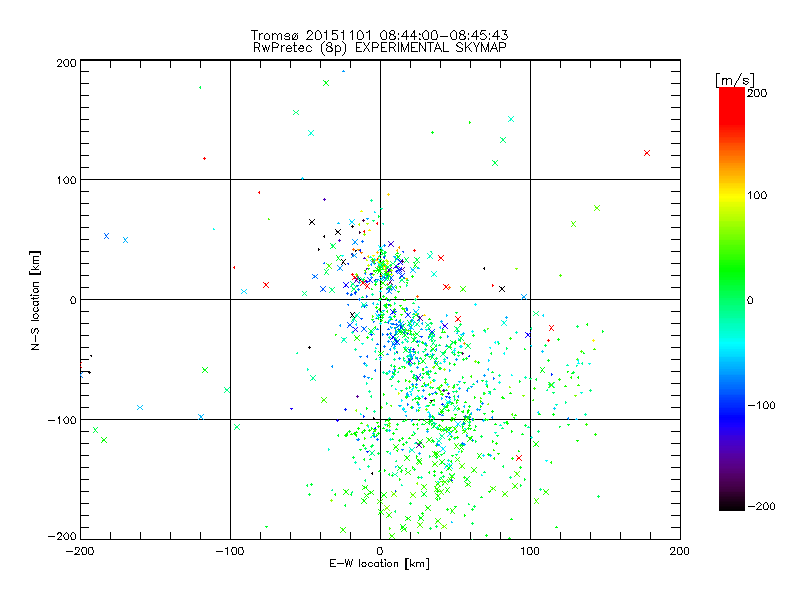Click the y-axis tick label '-200' at the bottom
This screenshot has height=600, width=800.
coord(62,536)
